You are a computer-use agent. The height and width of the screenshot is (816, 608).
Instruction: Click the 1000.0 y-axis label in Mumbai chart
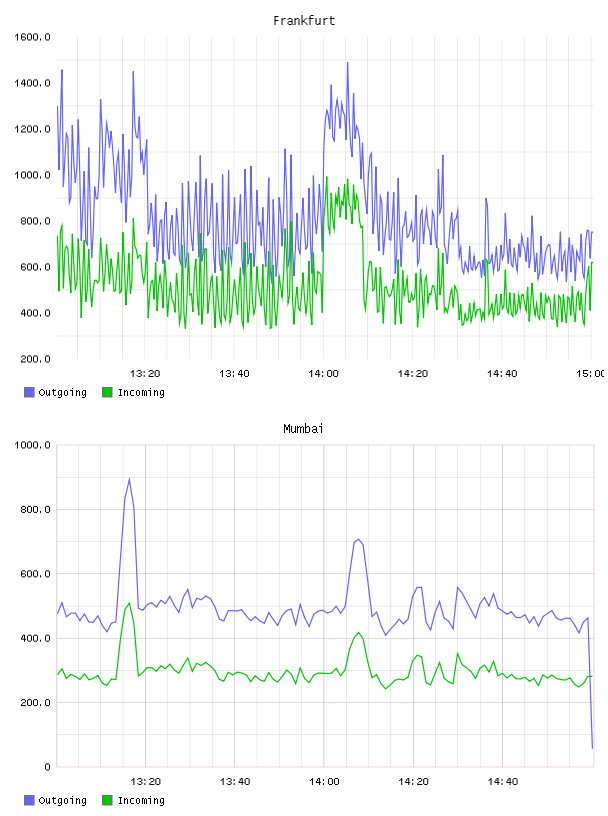(32, 445)
